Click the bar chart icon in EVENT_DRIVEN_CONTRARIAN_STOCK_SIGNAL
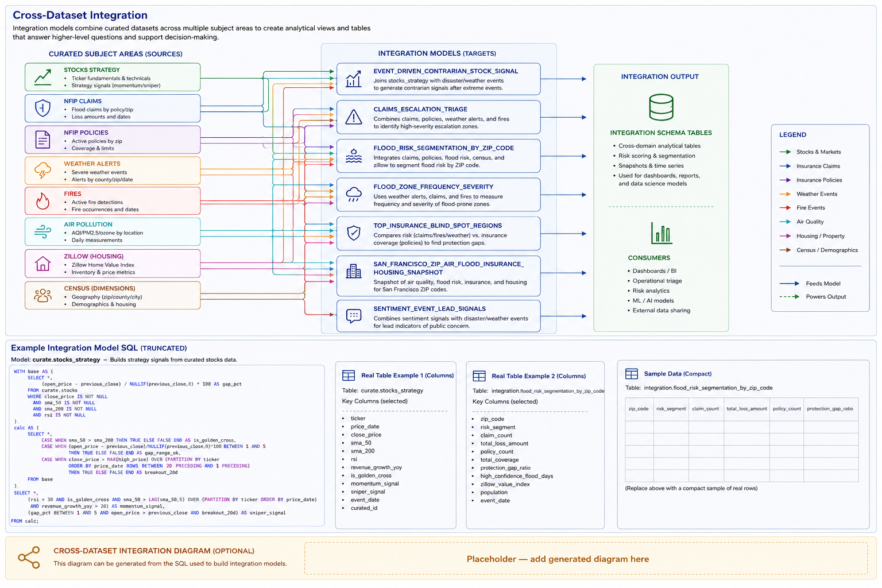This screenshot has width=882, height=588. pyautogui.click(x=354, y=79)
